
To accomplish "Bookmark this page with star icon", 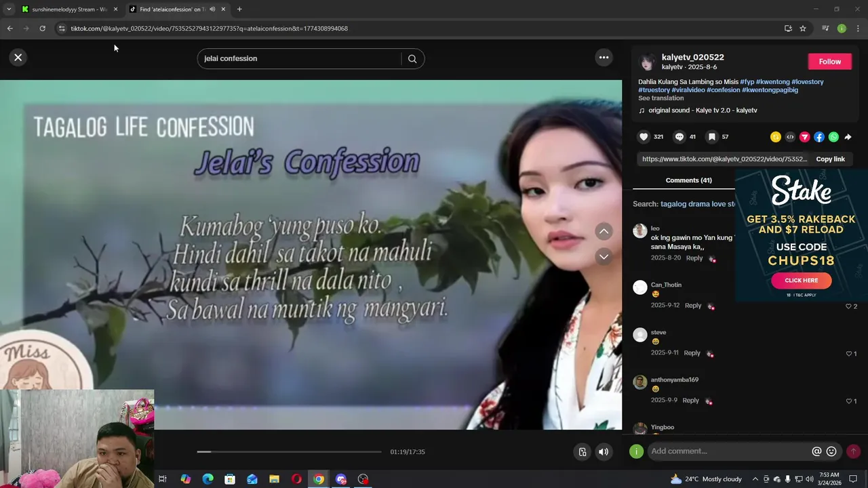I will click(x=803, y=28).
